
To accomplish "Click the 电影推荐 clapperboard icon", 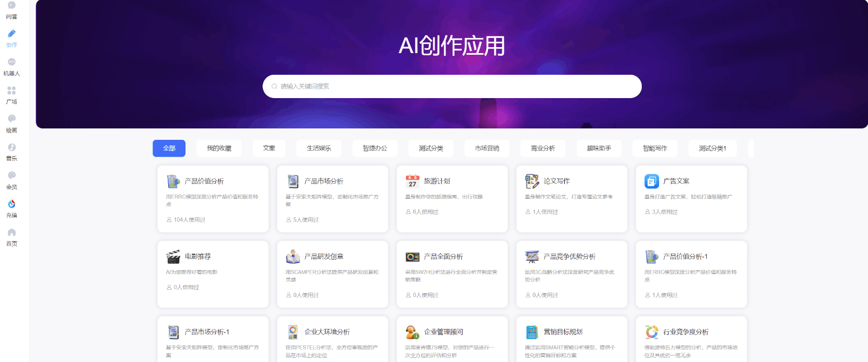I will click(x=173, y=256).
